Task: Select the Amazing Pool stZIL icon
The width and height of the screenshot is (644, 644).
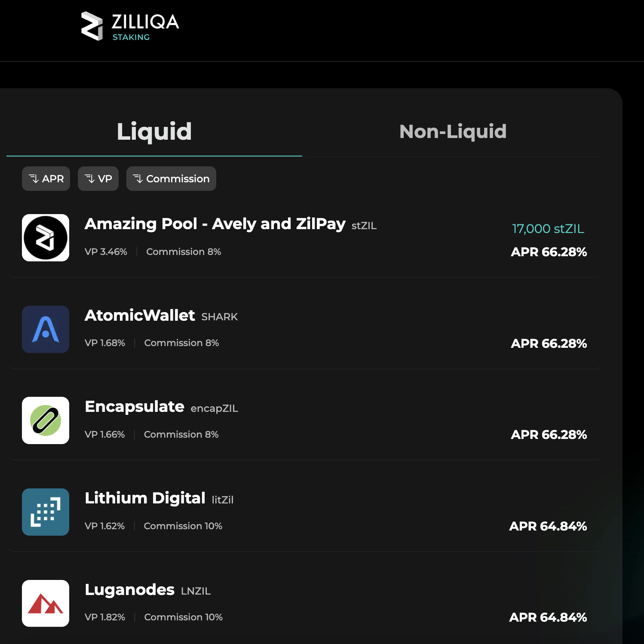Action: [46, 238]
